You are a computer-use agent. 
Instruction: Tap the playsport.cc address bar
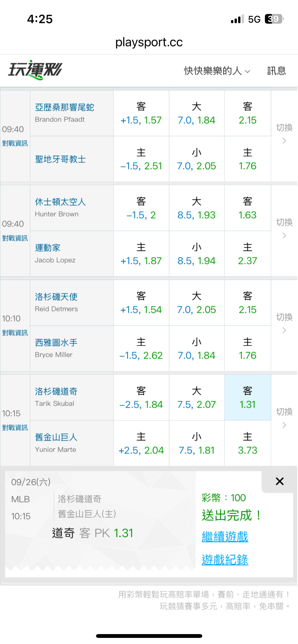[149, 42]
